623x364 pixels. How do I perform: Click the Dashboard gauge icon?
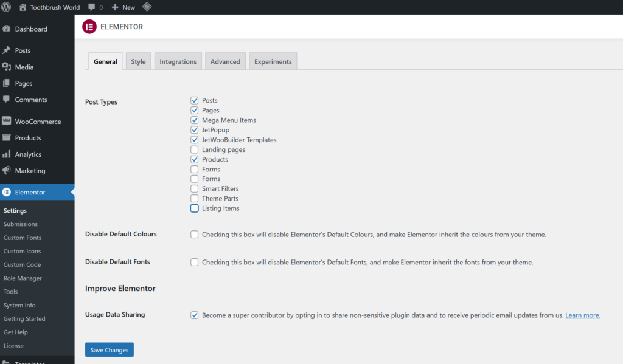[x=6, y=29]
